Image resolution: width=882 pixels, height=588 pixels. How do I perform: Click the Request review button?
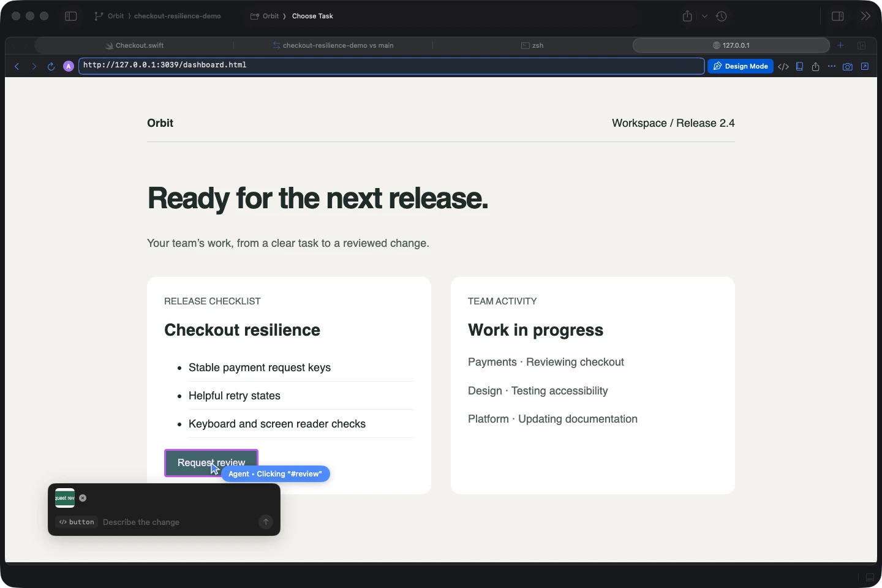tap(211, 463)
